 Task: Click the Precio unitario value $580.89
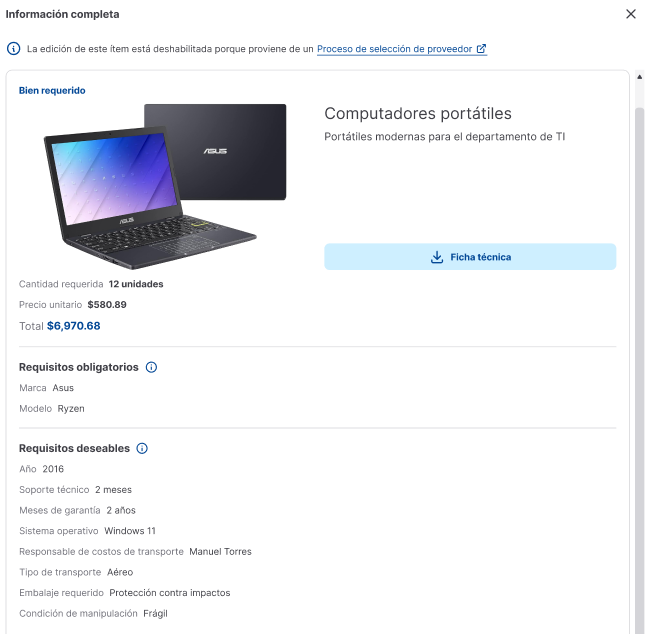(x=107, y=304)
